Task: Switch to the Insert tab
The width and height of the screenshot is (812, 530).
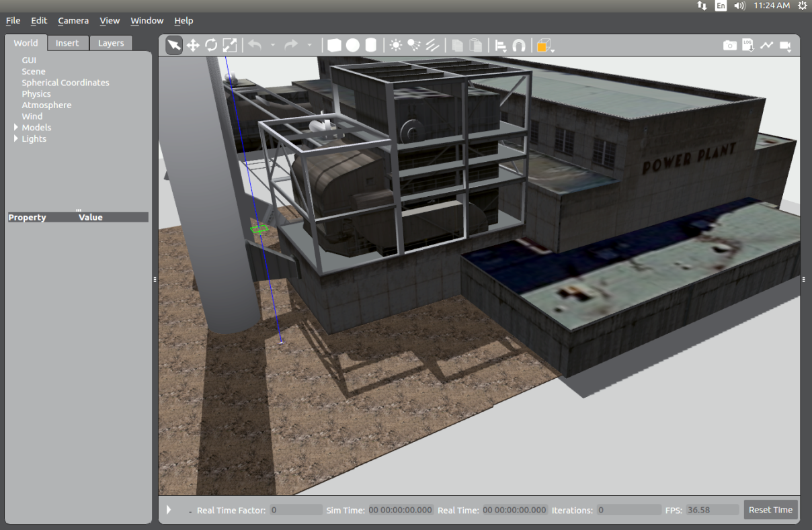Action: 67,43
